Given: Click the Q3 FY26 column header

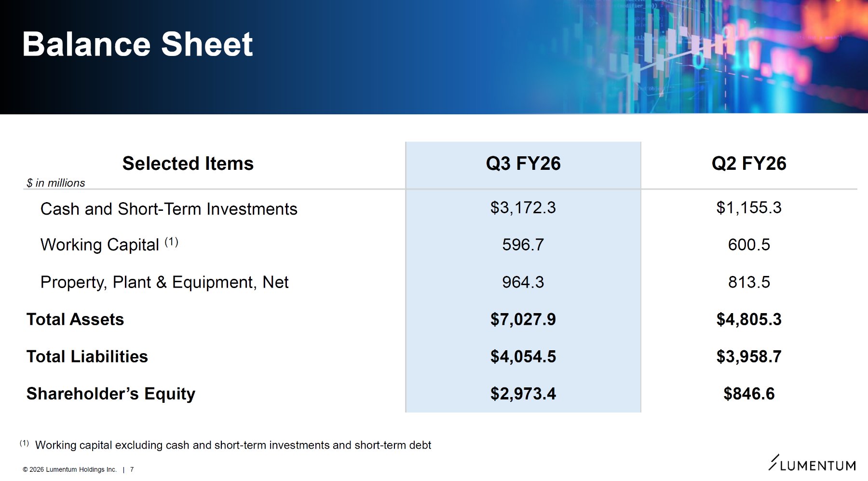Looking at the screenshot, I should (523, 164).
